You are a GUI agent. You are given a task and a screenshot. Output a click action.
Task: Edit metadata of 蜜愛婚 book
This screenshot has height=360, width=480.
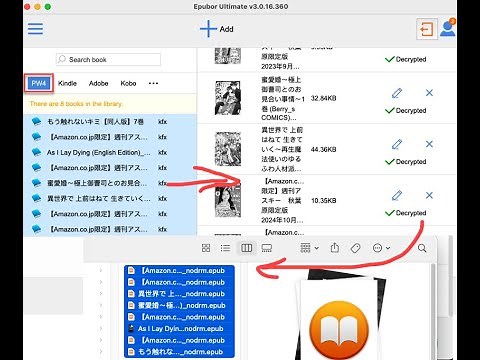coord(397,93)
